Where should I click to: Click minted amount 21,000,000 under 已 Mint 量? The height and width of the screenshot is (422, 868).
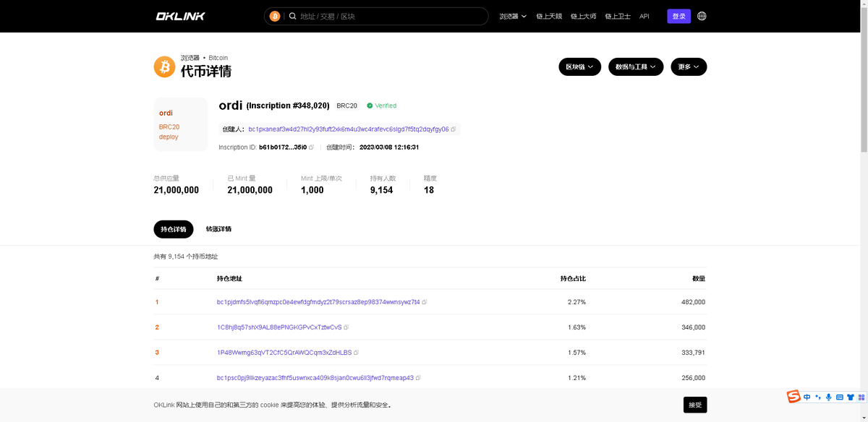coord(250,190)
